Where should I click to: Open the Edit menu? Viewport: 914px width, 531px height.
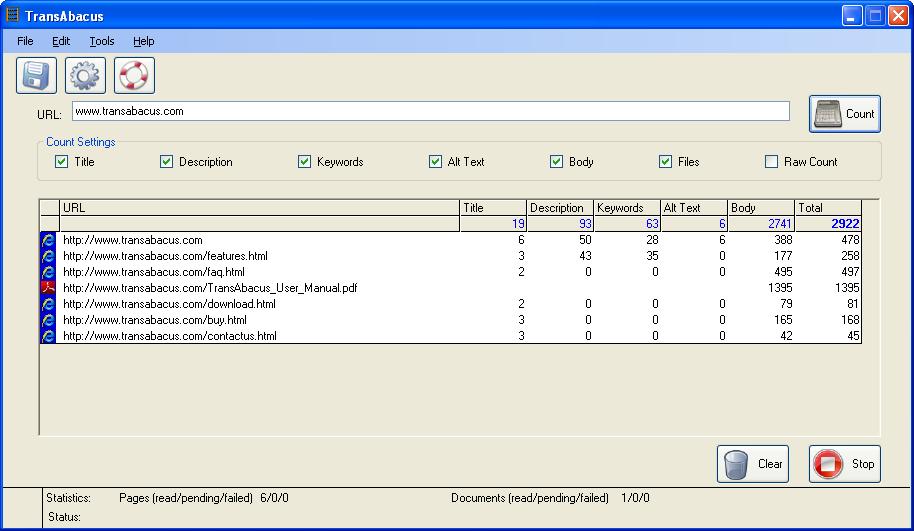(x=61, y=41)
